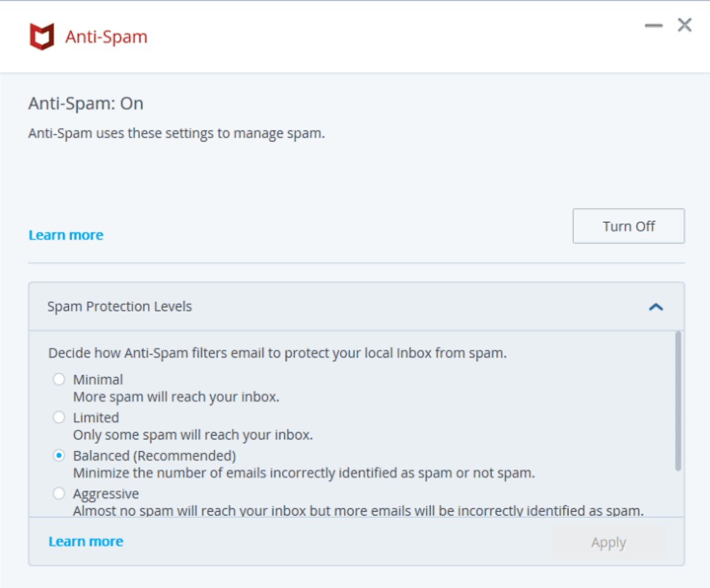Click the greyed Apply button
The width and height of the screenshot is (710, 588).
click(x=608, y=542)
